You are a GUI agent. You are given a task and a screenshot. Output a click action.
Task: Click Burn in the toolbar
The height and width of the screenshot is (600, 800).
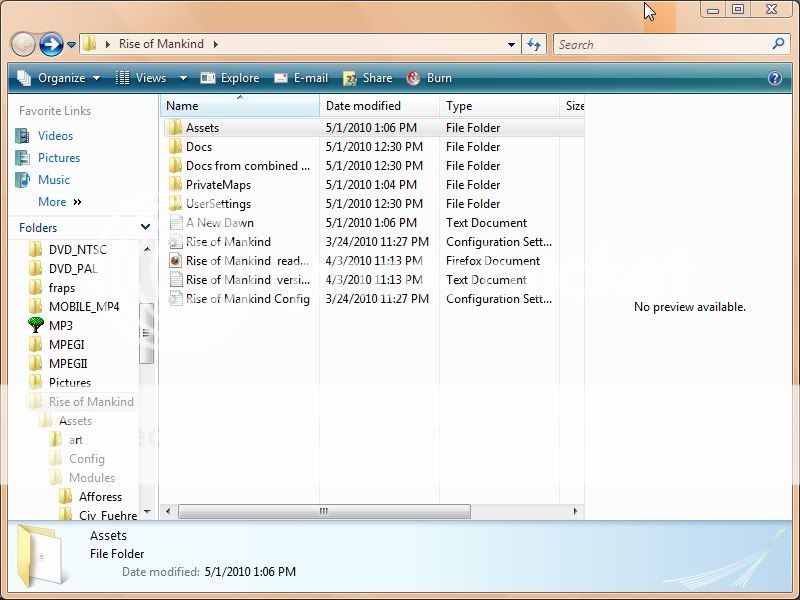click(429, 78)
